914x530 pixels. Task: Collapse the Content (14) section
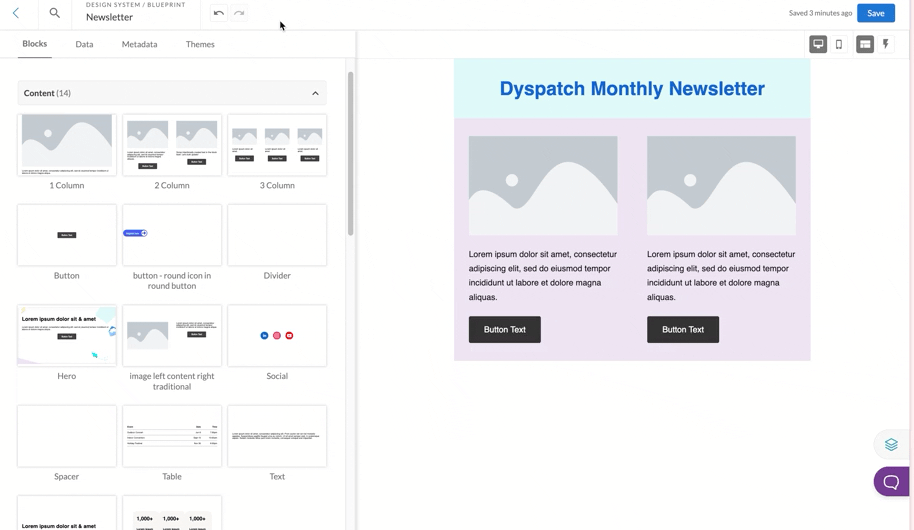(x=315, y=93)
